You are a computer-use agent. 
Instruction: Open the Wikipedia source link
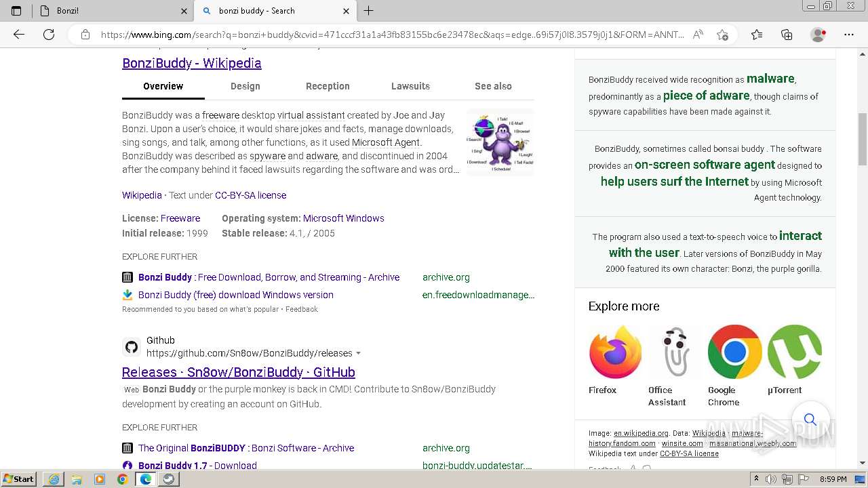point(142,195)
